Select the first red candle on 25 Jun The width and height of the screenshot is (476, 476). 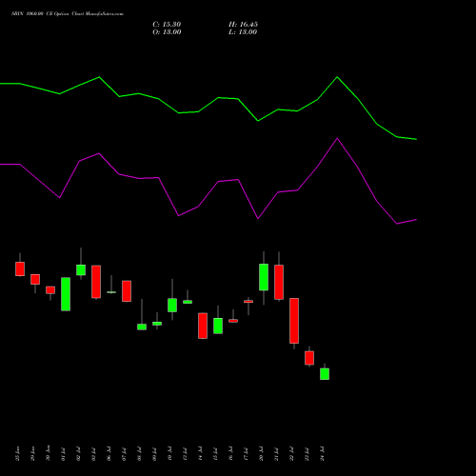click(x=20, y=268)
